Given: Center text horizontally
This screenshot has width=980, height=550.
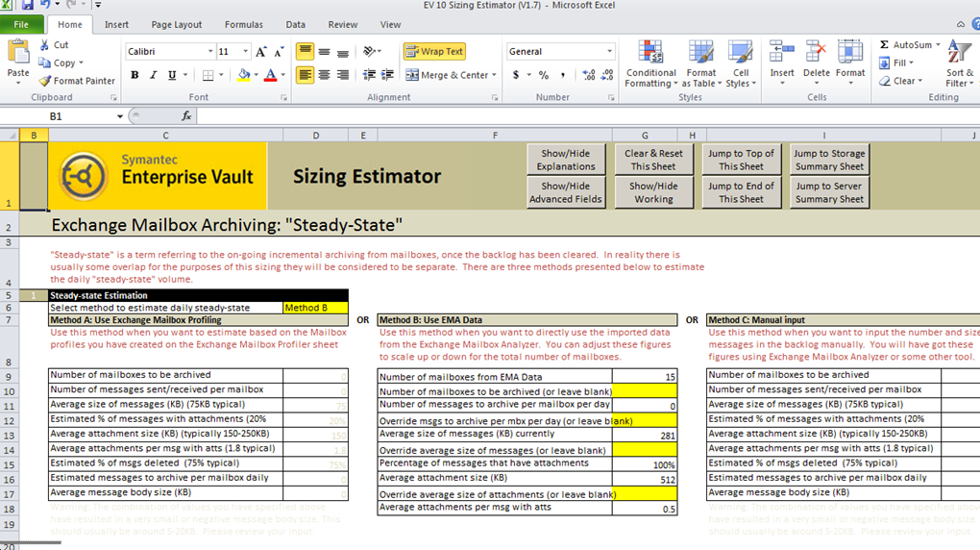Looking at the screenshot, I should pos(324,75).
